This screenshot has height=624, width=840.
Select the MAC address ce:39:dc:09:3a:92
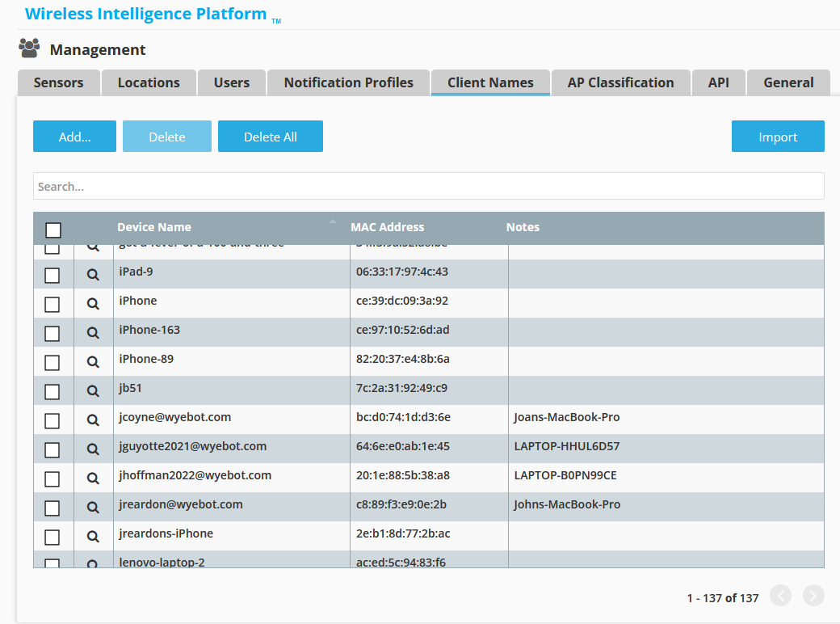[x=402, y=301]
